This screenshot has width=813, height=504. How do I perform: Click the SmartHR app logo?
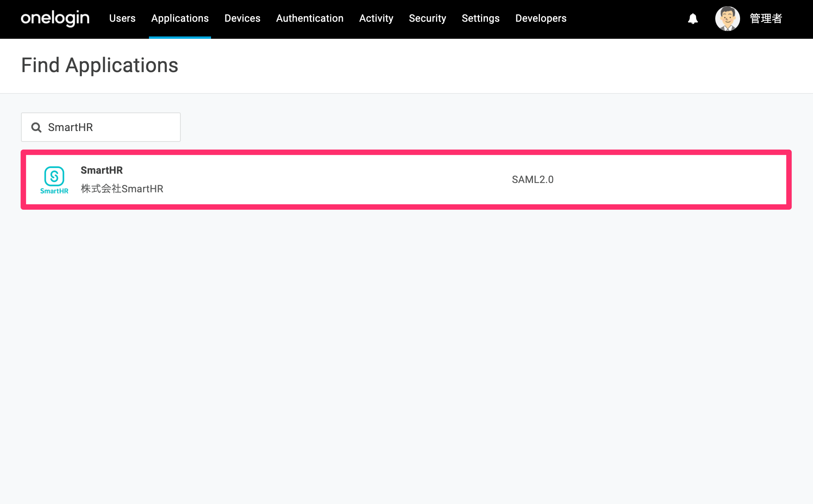54,180
